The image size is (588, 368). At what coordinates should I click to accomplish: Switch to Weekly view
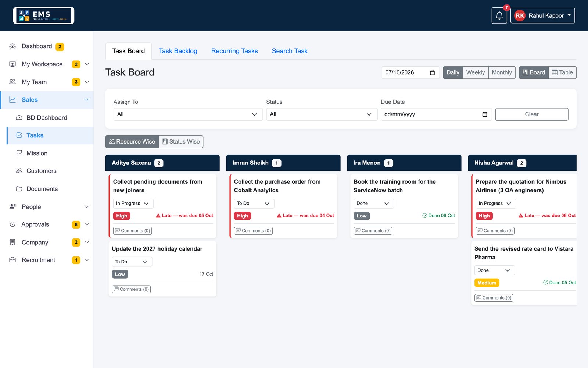(476, 72)
